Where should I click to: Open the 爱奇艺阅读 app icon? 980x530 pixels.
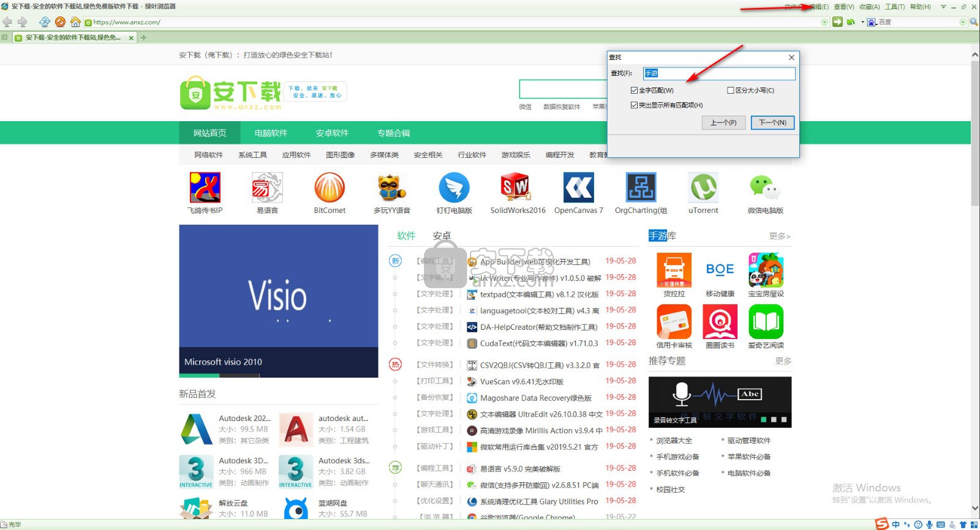(766, 321)
